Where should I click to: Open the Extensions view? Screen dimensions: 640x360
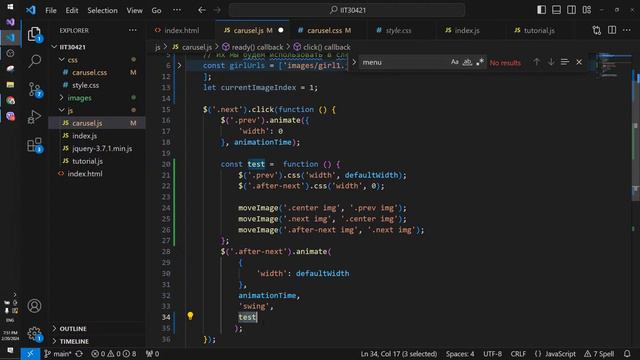(34, 144)
